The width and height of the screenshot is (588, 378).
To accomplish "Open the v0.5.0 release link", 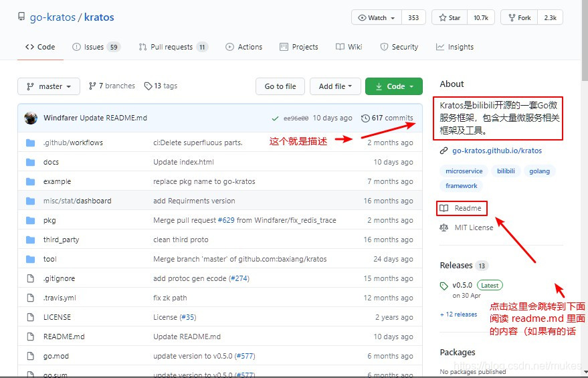I will tap(462, 286).
